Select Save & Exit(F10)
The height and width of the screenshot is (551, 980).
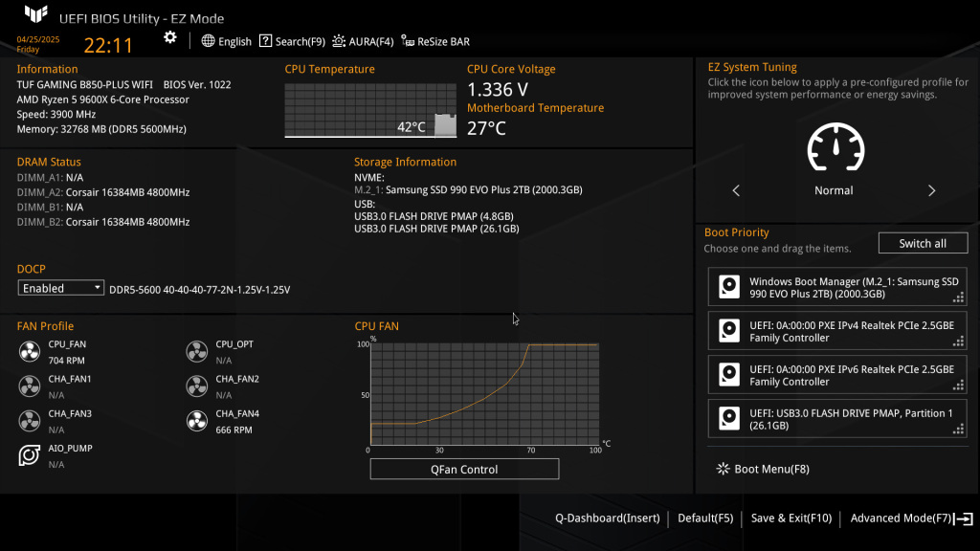(791, 518)
